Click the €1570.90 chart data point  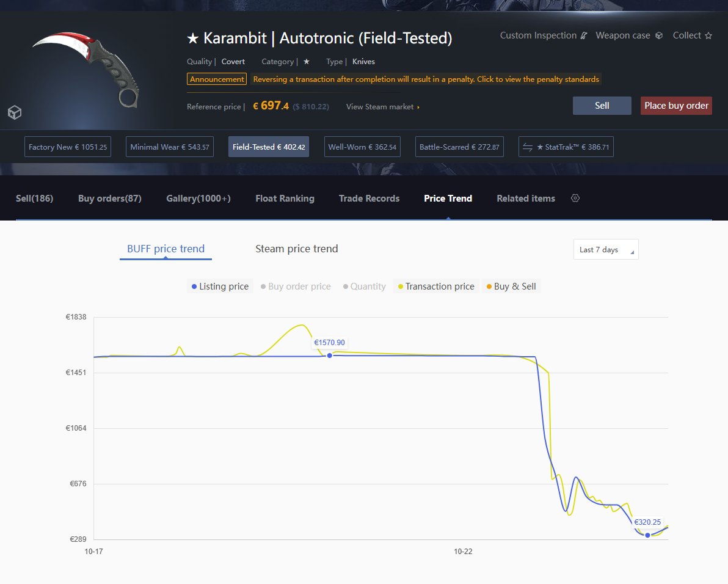330,356
